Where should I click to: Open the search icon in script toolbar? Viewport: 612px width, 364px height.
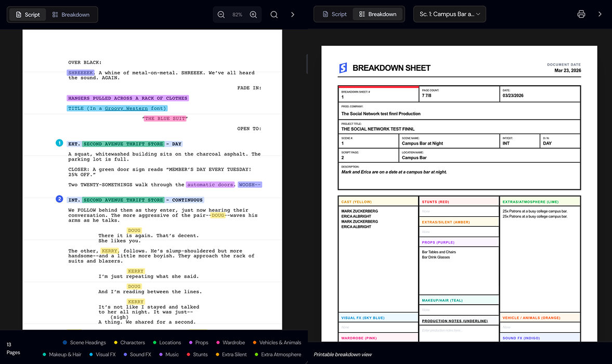(x=274, y=15)
